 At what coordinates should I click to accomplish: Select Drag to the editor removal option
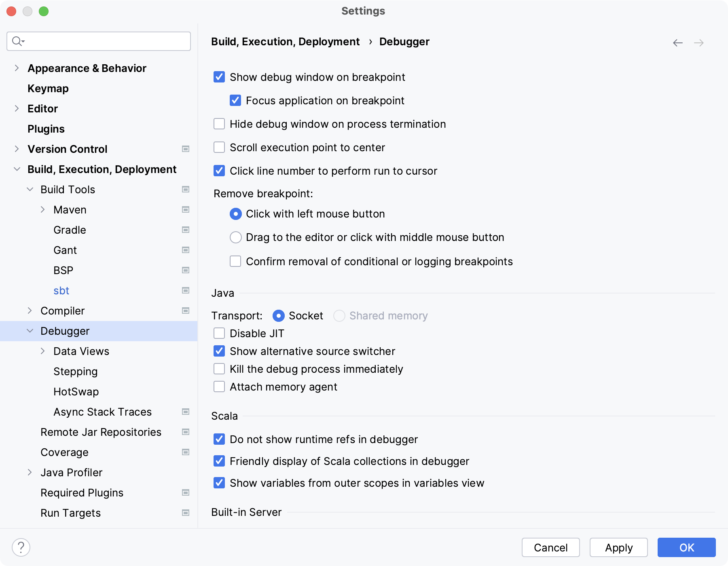(235, 237)
